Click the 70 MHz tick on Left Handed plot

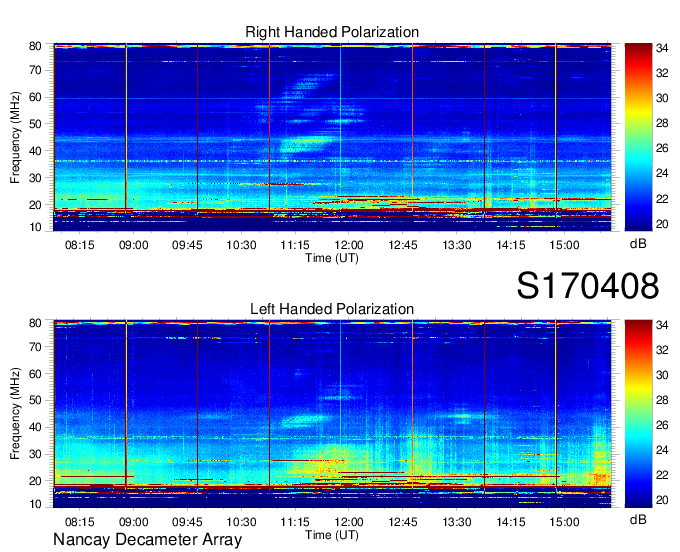coord(35,347)
